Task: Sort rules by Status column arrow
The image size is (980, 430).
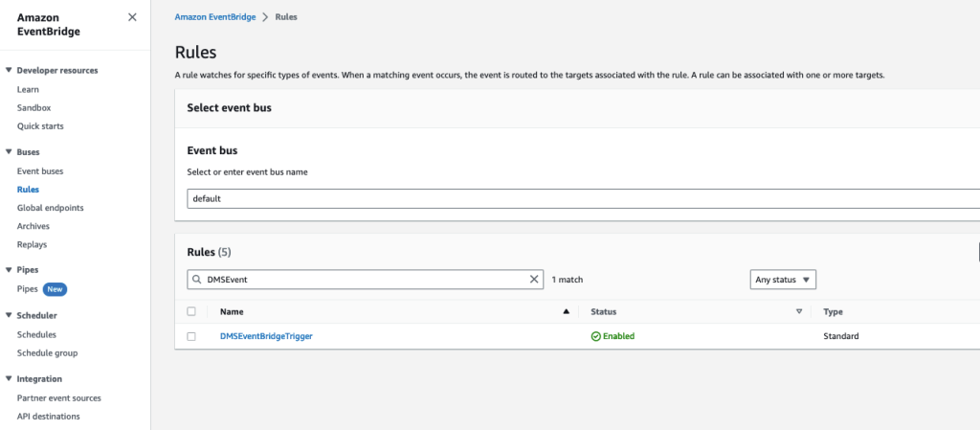Action: pos(799,311)
